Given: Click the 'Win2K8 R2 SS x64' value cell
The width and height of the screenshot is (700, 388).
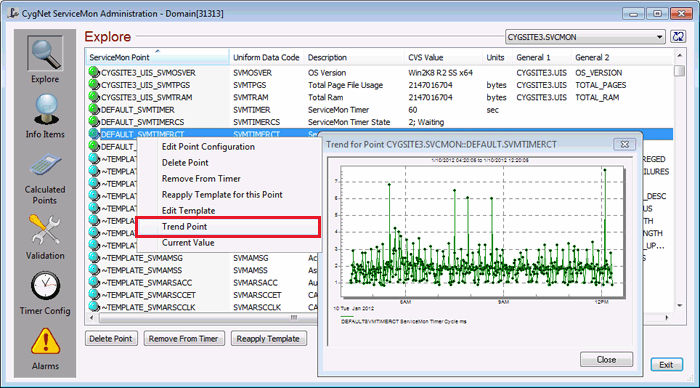Looking at the screenshot, I should click(x=440, y=72).
